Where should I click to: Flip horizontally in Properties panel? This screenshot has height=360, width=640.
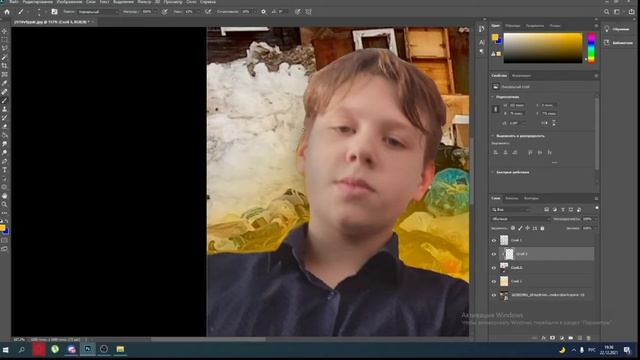pyautogui.click(x=545, y=123)
